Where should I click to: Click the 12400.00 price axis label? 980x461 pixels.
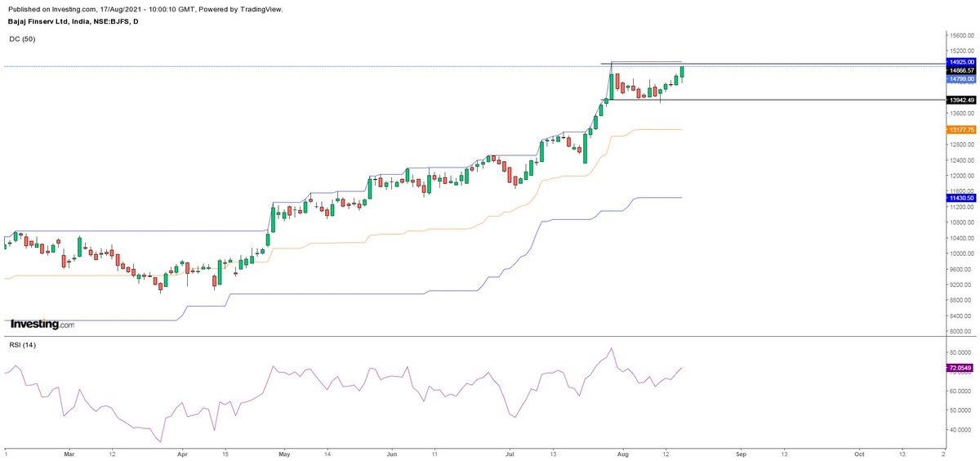(x=961, y=160)
